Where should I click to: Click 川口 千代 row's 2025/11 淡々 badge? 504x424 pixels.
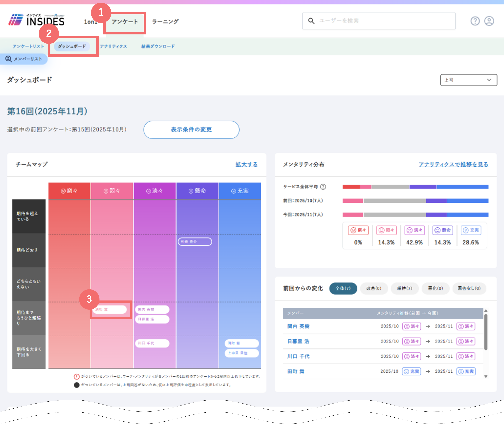(x=466, y=356)
